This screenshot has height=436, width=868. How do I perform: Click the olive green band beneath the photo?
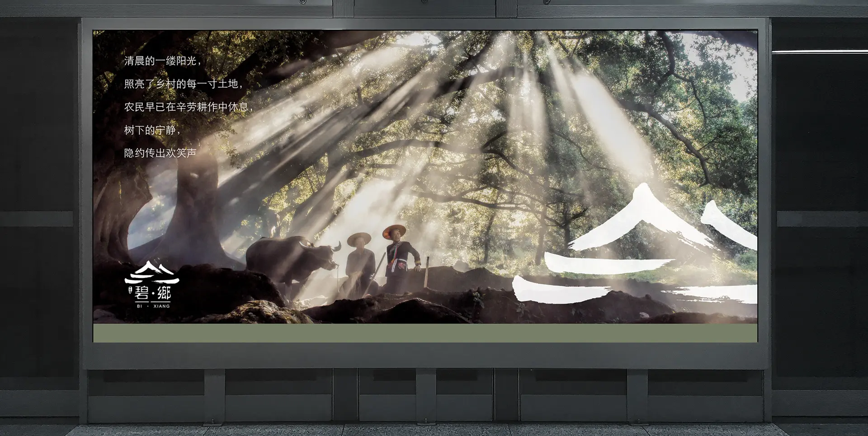425,333
